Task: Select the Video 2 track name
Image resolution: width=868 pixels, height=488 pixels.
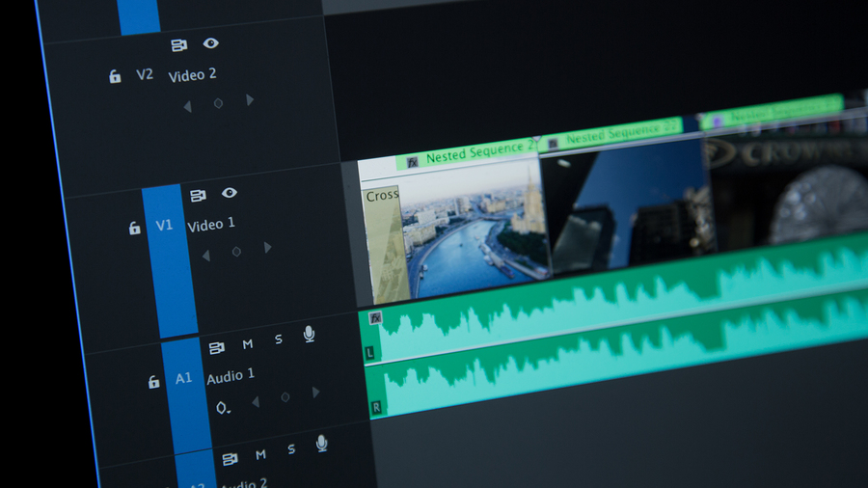Action: coord(192,74)
